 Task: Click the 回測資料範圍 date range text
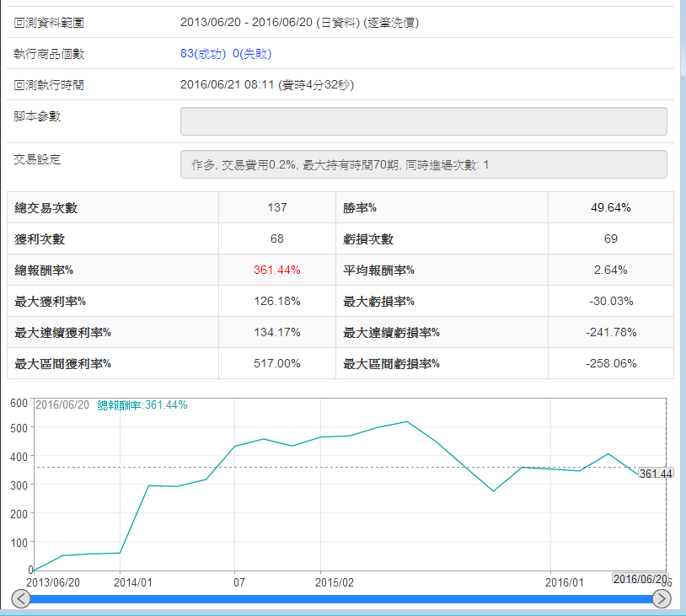coord(299,23)
